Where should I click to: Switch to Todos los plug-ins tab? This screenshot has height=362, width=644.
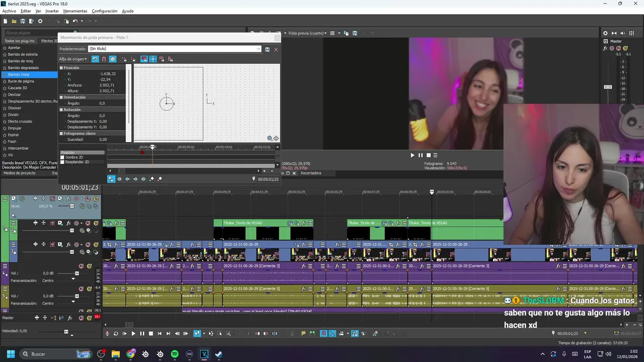pos(20,41)
